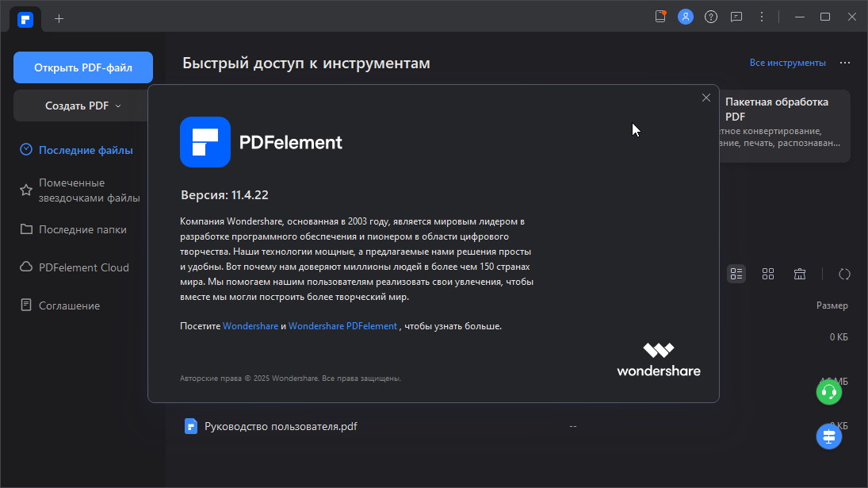Click the star icon beside Помеченные файлы
This screenshot has height=488, width=868.
(26, 190)
